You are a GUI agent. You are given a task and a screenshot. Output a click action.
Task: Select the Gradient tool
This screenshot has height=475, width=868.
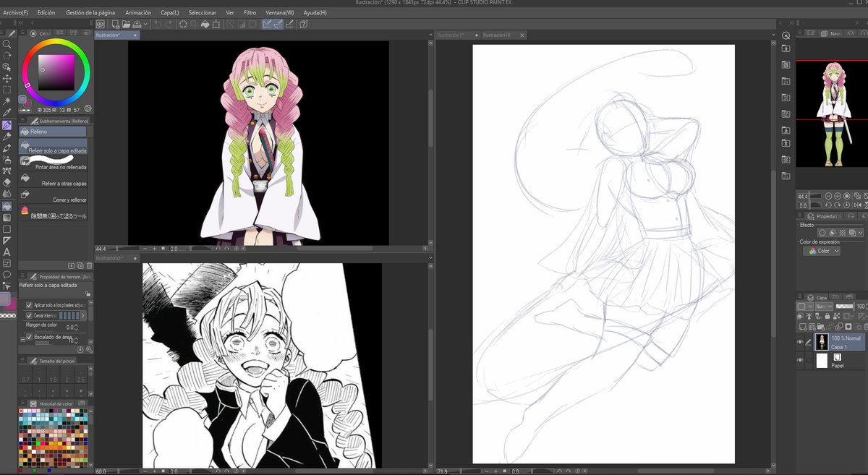7,218
